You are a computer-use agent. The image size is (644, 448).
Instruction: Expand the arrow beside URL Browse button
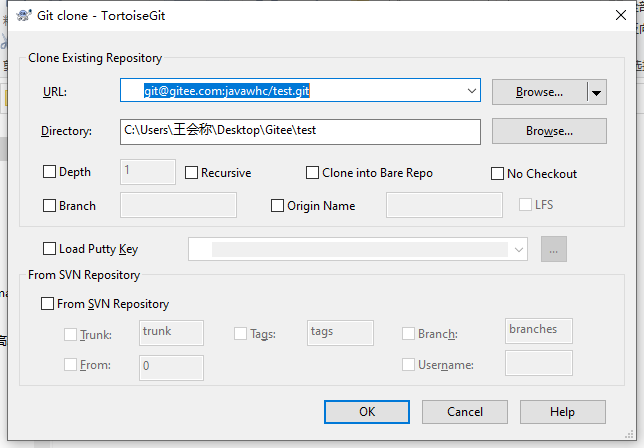click(597, 92)
